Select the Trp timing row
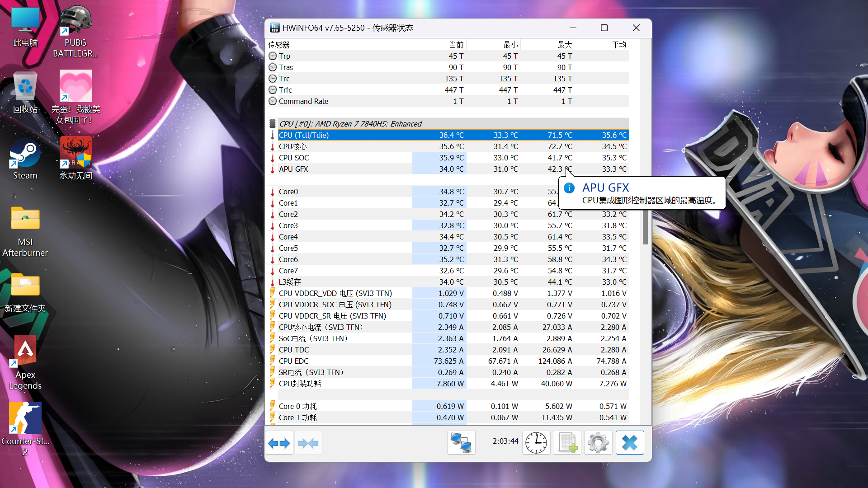Viewport: 868px width, 488px height. coord(448,56)
